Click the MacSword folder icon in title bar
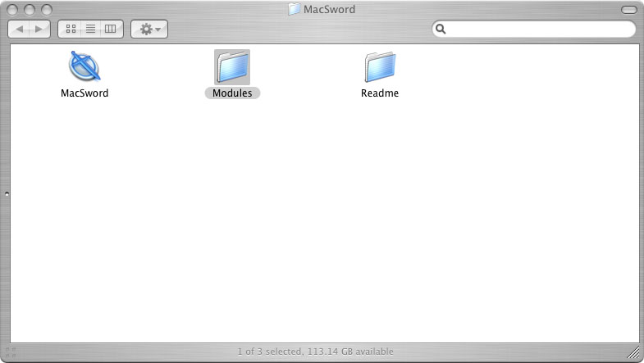 [x=294, y=9]
